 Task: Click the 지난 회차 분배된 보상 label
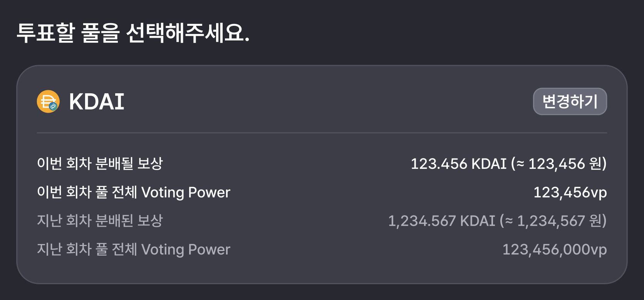tap(100, 221)
